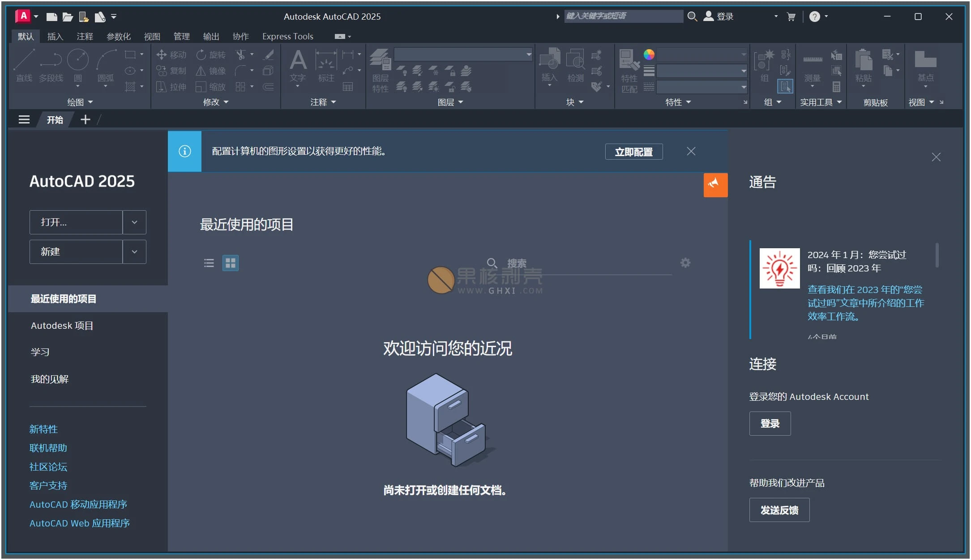Image resolution: width=971 pixels, height=560 pixels.
Task: Expand the 实用工具 panel dropdown
Action: [821, 102]
